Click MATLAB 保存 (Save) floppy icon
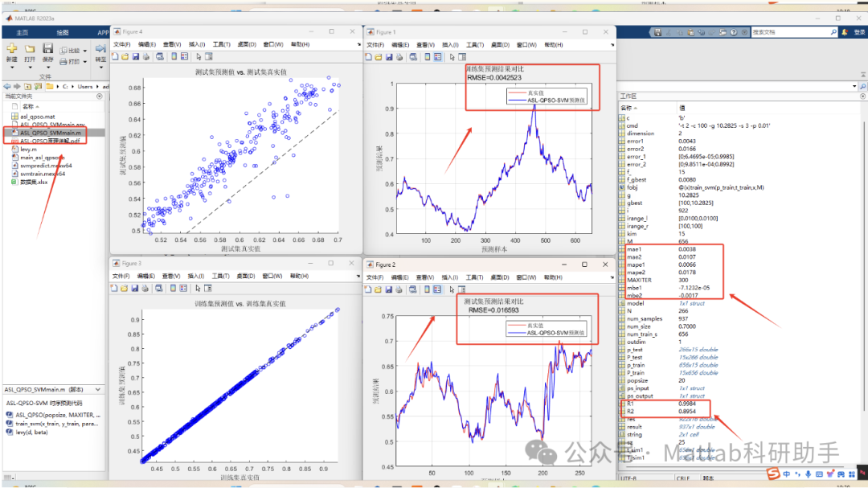 click(x=48, y=49)
